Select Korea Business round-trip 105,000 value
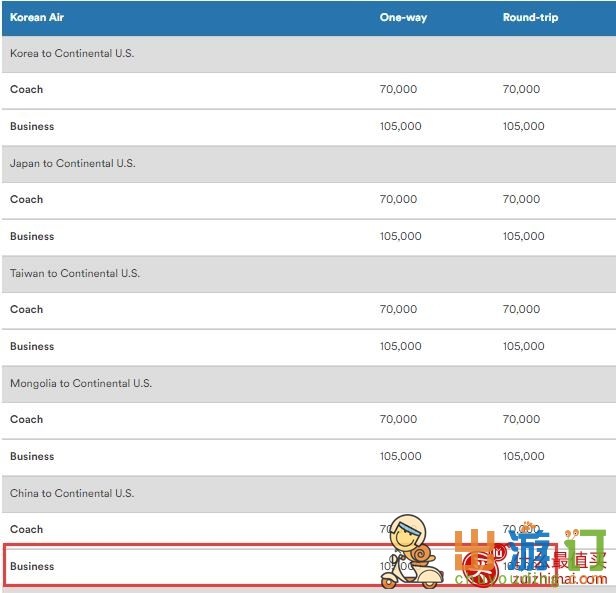The height and width of the screenshot is (593, 616). tap(524, 126)
